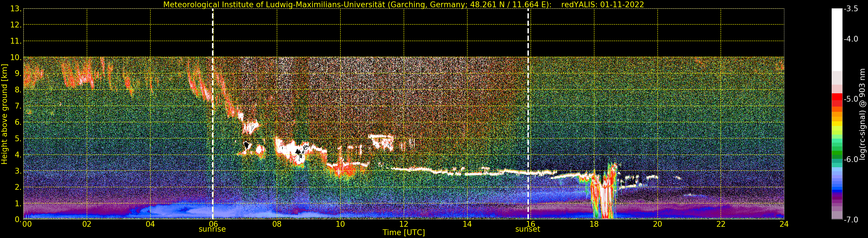
Task: Click the time tick label '24'
Action: pos(784,224)
